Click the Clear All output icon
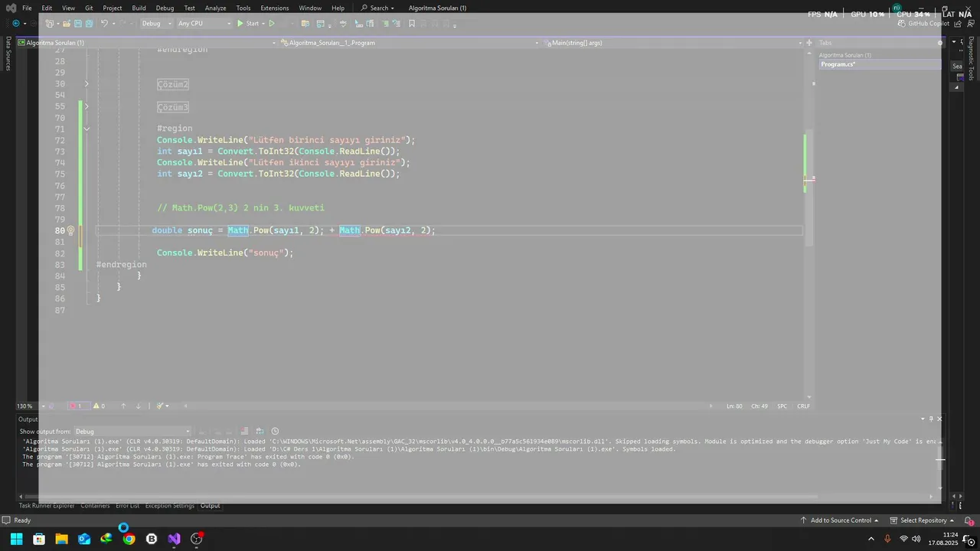 (244, 432)
